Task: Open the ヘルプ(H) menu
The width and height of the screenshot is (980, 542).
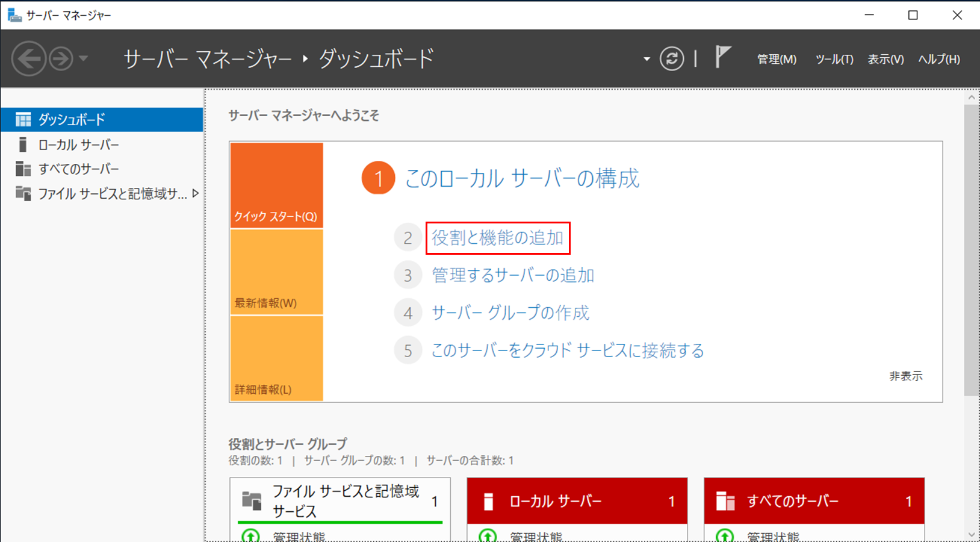Action: coord(939,59)
